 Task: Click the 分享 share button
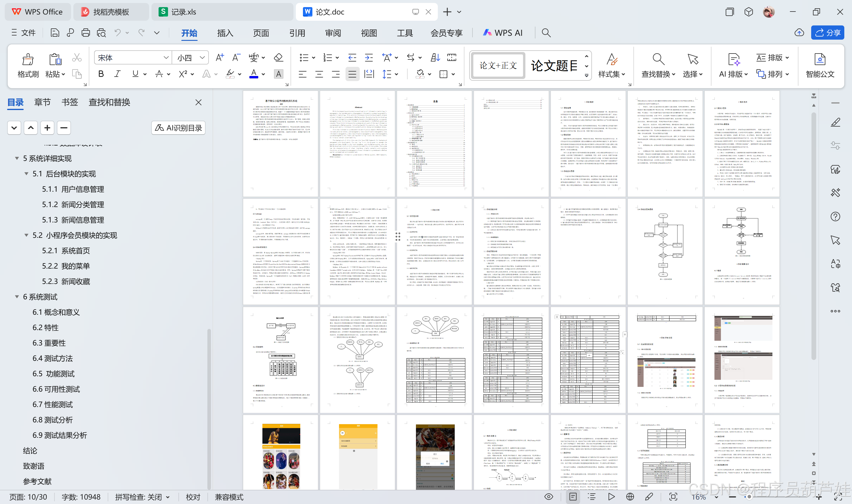coord(827,33)
